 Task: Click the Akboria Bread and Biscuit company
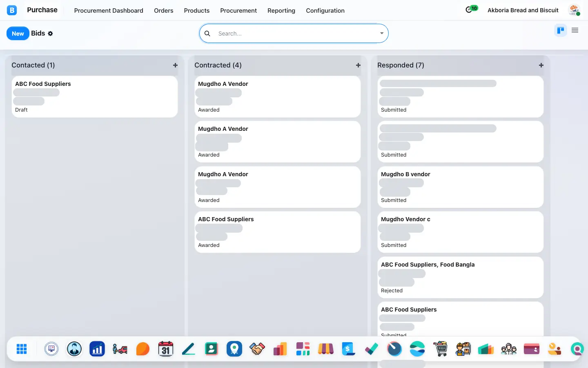click(523, 10)
